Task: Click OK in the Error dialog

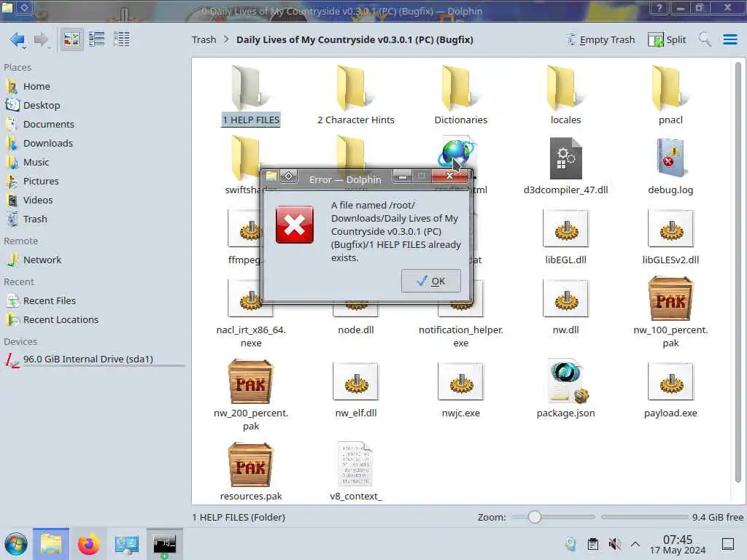Action: coord(430,281)
